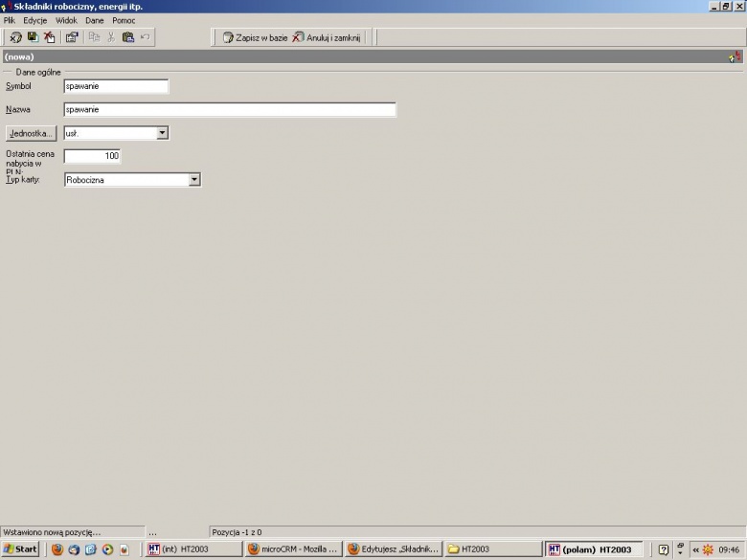Click the undo arrow icon

145,37
